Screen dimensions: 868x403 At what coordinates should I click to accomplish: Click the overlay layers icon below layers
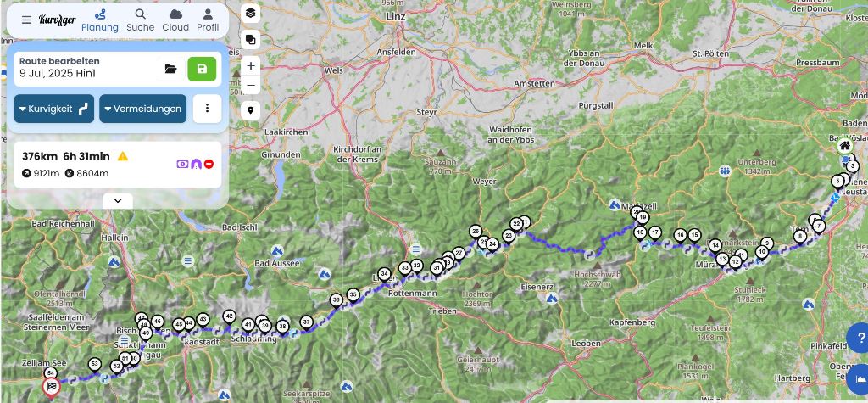[250, 39]
